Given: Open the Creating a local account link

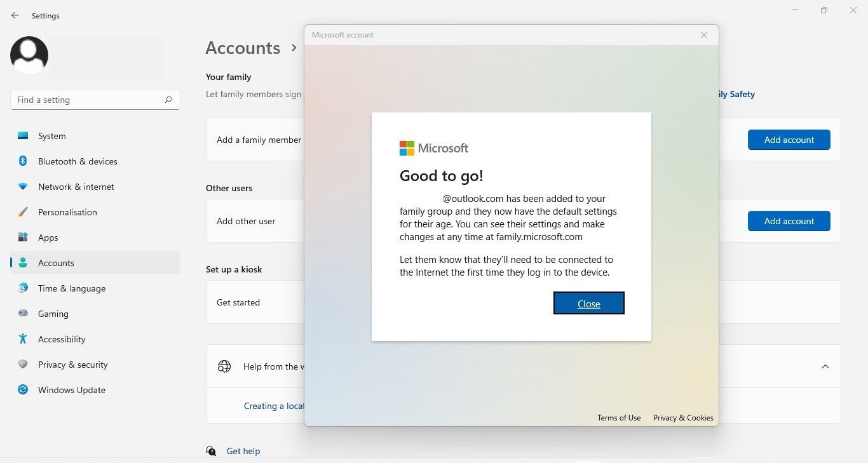Looking at the screenshot, I should (x=274, y=406).
